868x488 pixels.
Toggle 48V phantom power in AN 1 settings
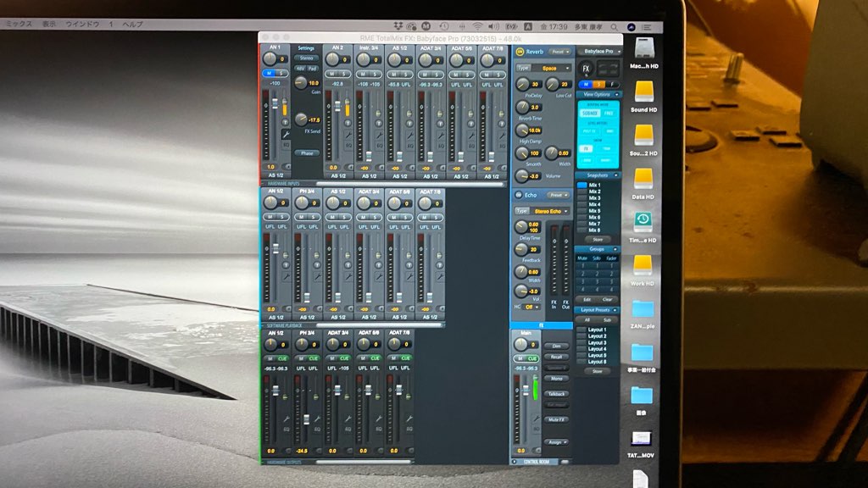click(x=300, y=69)
